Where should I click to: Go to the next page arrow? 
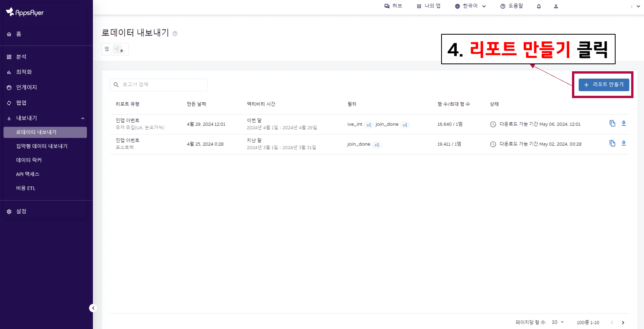point(623,322)
